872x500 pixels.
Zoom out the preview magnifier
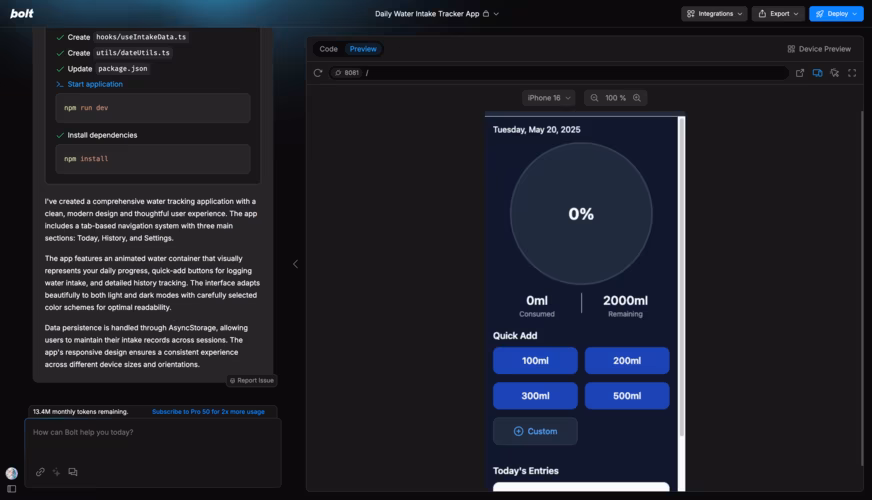click(594, 98)
